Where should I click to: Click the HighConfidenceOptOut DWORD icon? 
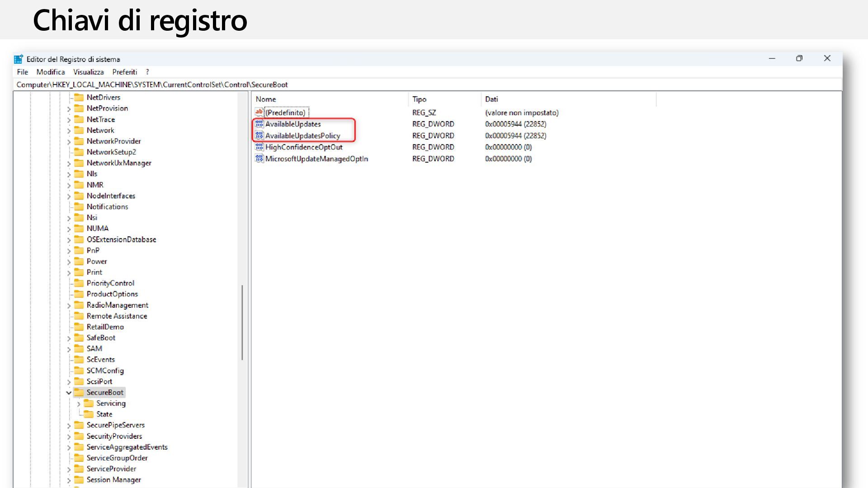(x=259, y=147)
